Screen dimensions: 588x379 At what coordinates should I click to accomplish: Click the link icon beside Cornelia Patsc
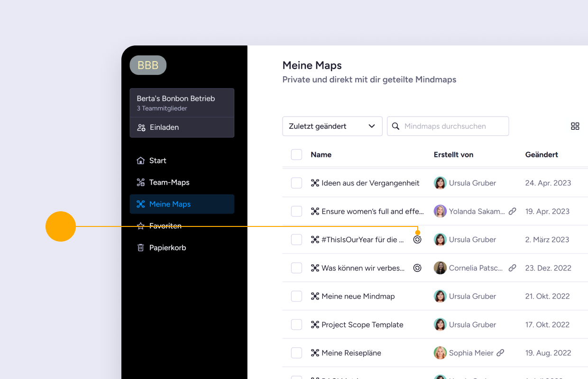coord(512,268)
